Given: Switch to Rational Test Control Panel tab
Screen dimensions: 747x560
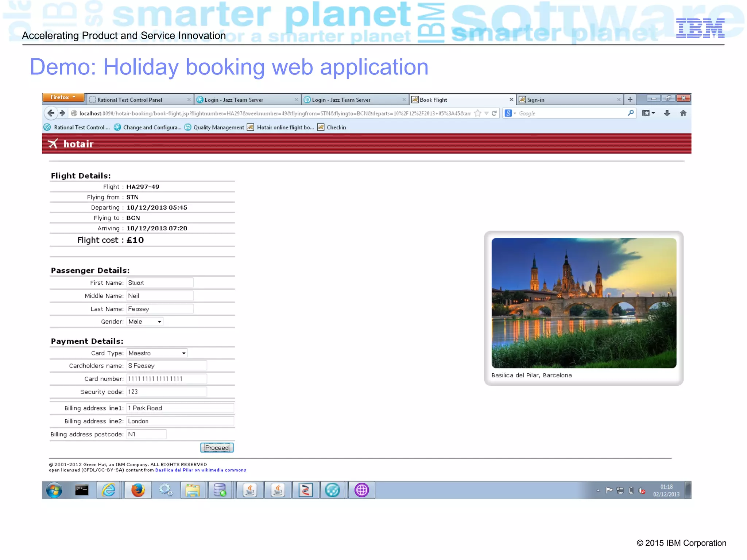Looking at the screenshot, I should (140, 100).
